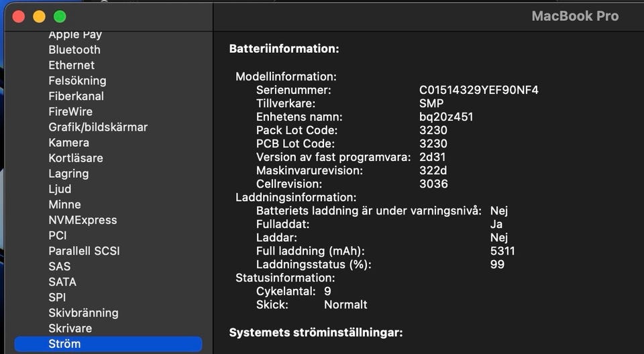Open NVMExpress hardware information
The height and width of the screenshot is (354, 644).
[x=83, y=220]
